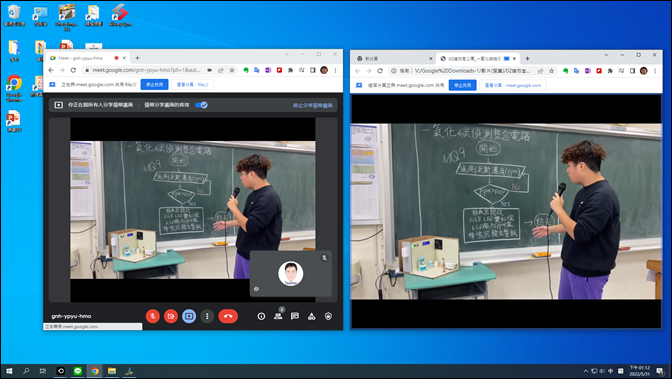The width and height of the screenshot is (672, 379).
Task: Open the extensions puzzle menu in Meet window
Action: (290, 70)
